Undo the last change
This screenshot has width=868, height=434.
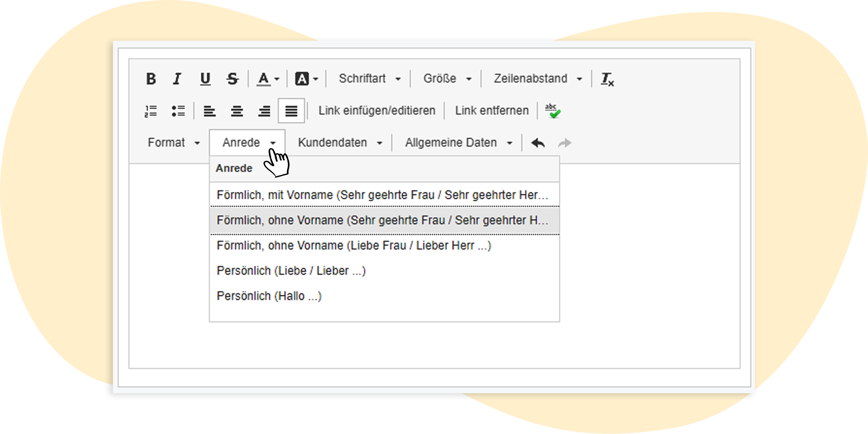[x=537, y=142]
